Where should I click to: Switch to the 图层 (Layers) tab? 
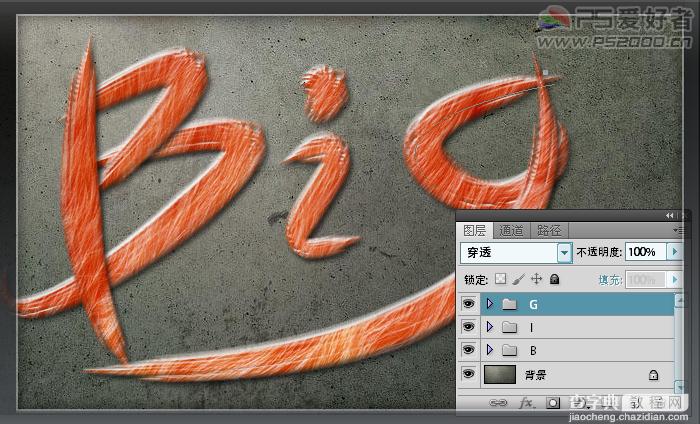475,231
